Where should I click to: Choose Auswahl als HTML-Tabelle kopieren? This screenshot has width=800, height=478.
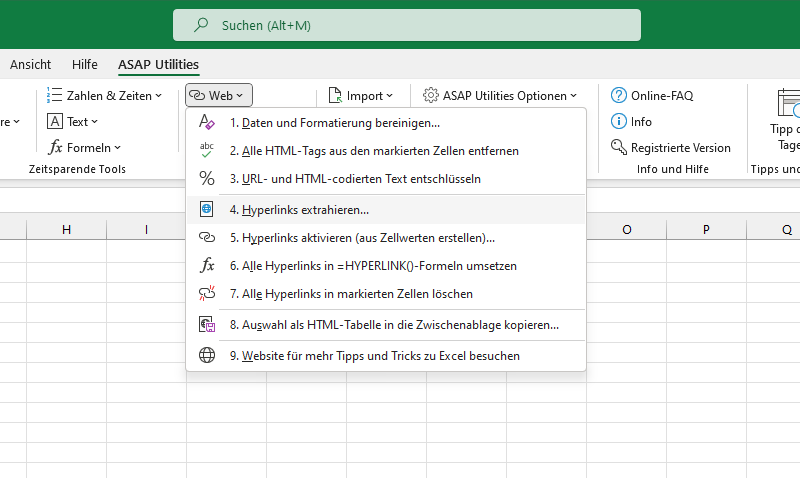(386, 325)
